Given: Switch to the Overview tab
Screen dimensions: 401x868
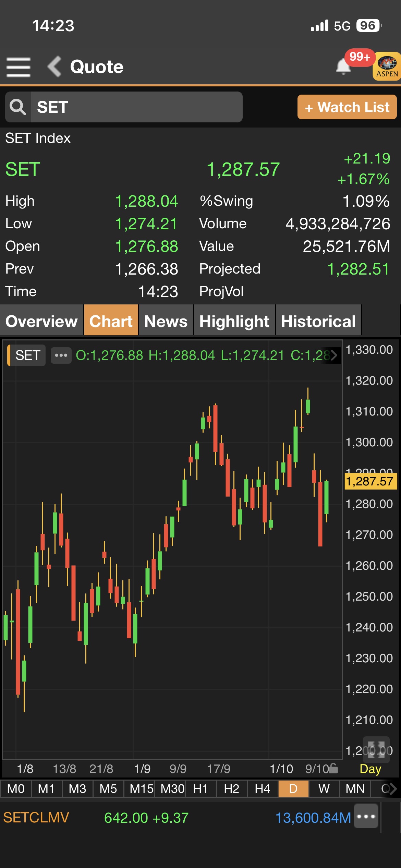Looking at the screenshot, I should 41,321.
